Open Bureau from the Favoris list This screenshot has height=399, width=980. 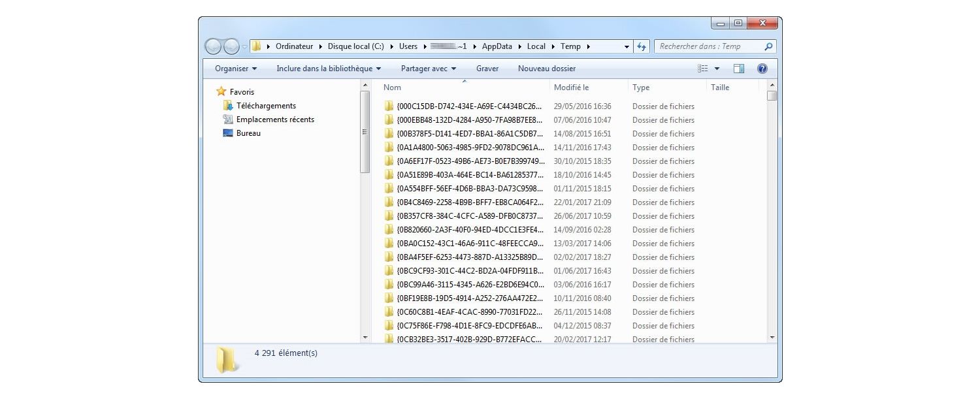pyautogui.click(x=247, y=133)
